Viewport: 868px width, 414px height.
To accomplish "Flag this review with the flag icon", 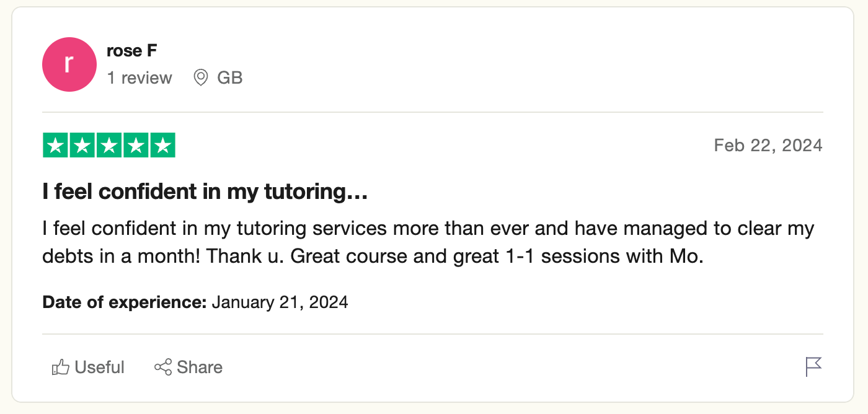I will coord(813,367).
